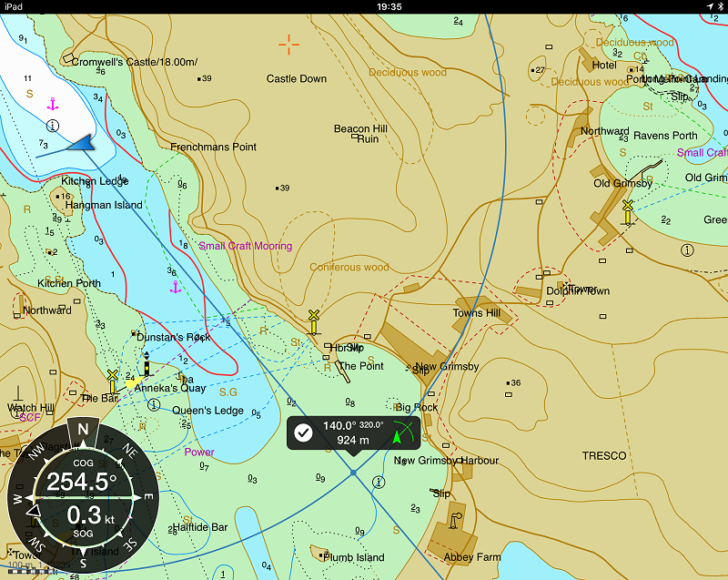
Task: Tap the Small Craft Mooring label
Action: pos(245,246)
